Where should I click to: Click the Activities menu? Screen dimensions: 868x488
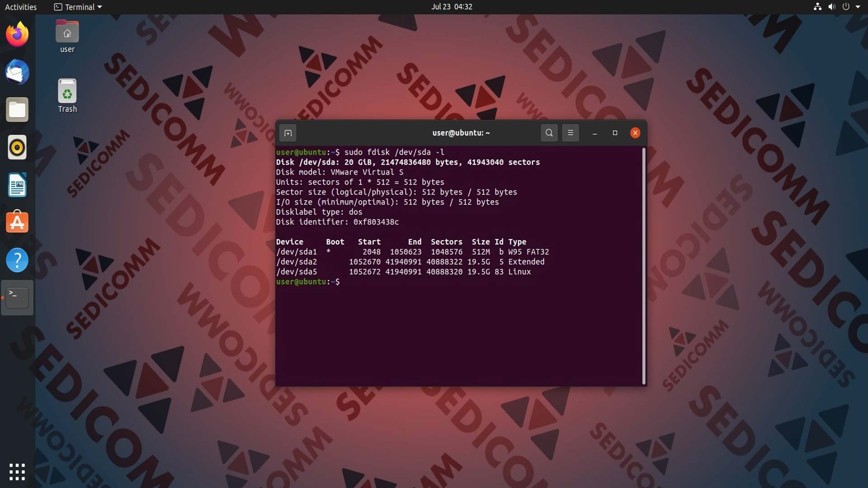[21, 7]
